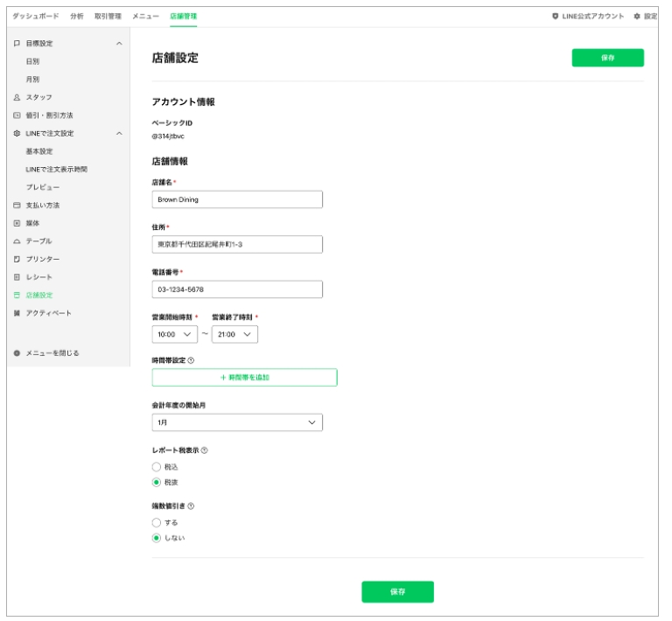Click the 電話番号 input field
Screen dimensions: 672x621
[237, 290]
